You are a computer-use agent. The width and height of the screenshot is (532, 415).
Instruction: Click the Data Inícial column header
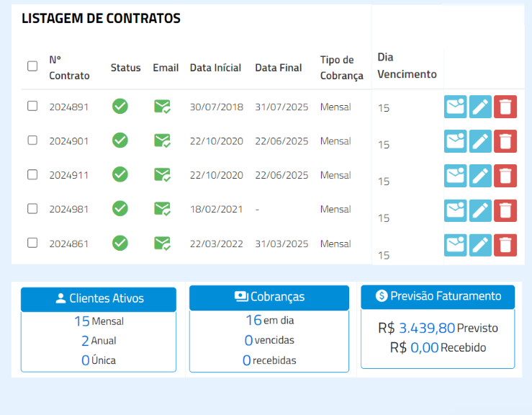pos(215,68)
